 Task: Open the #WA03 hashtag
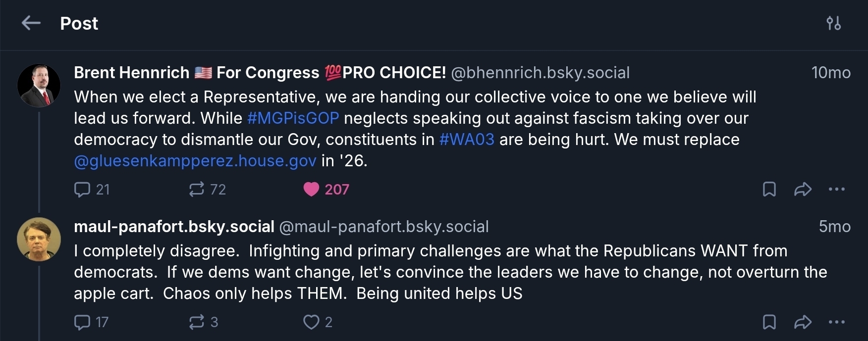point(467,140)
